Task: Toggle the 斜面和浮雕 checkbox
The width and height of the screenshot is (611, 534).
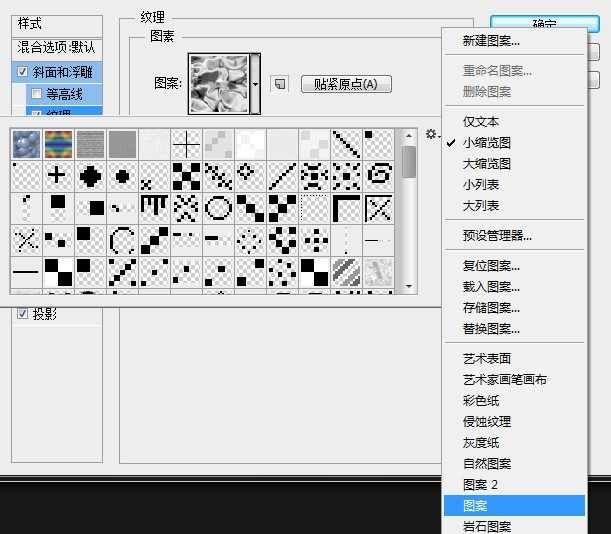Action: [22, 72]
